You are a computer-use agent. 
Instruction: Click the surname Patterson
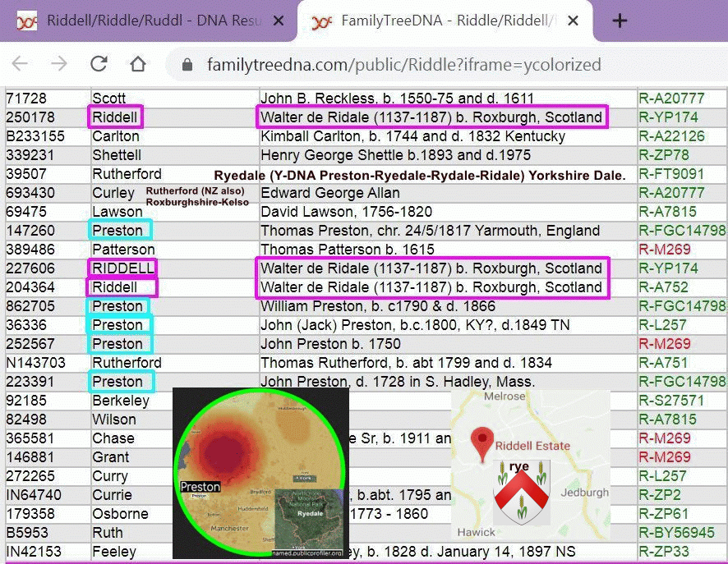pyautogui.click(x=123, y=250)
